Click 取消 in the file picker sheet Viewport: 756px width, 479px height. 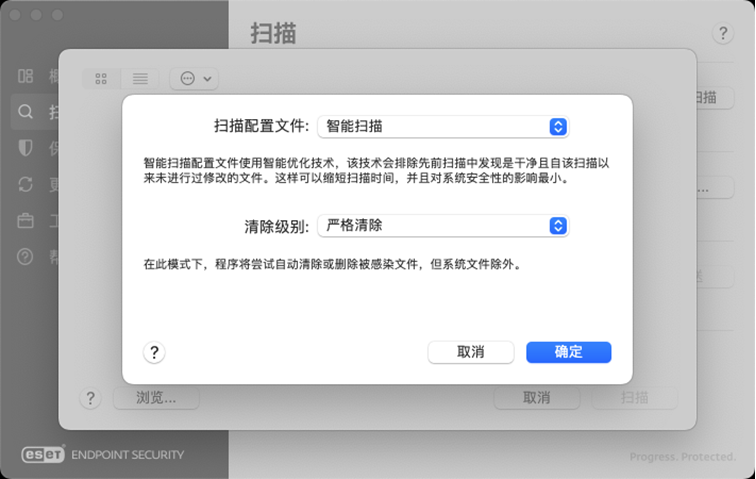537,398
